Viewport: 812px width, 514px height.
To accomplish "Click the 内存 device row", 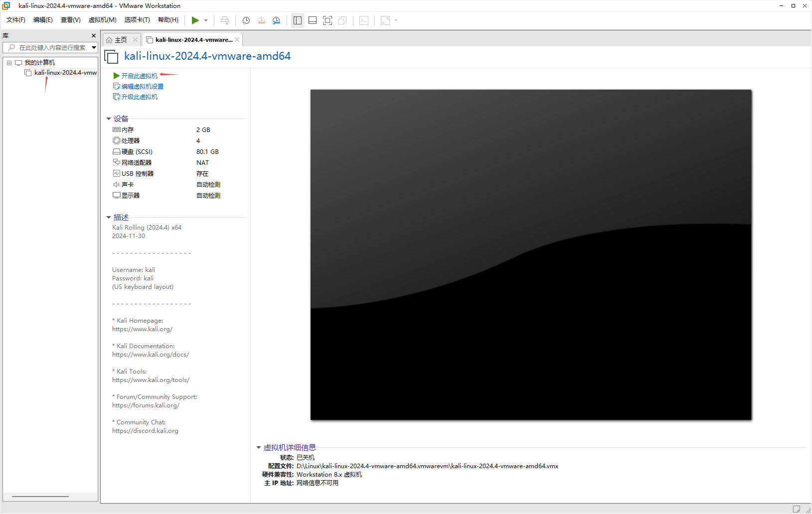I will [179, 129].
